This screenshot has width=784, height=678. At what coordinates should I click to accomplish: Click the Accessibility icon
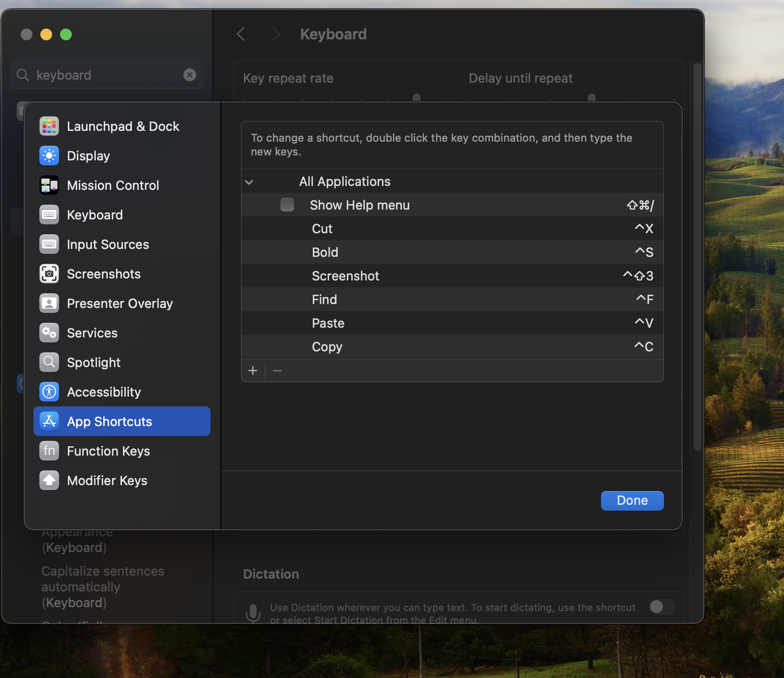click(49, 392)
